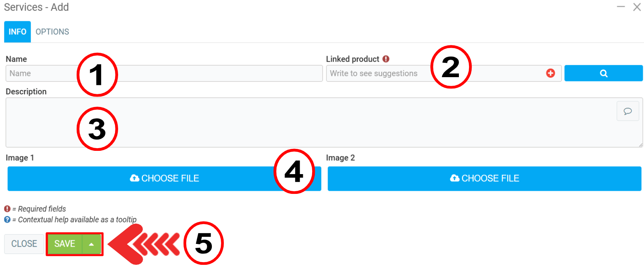Click the blue question mark help icon
The width and height of the screenshot is (644, 266).
(7, 219)
